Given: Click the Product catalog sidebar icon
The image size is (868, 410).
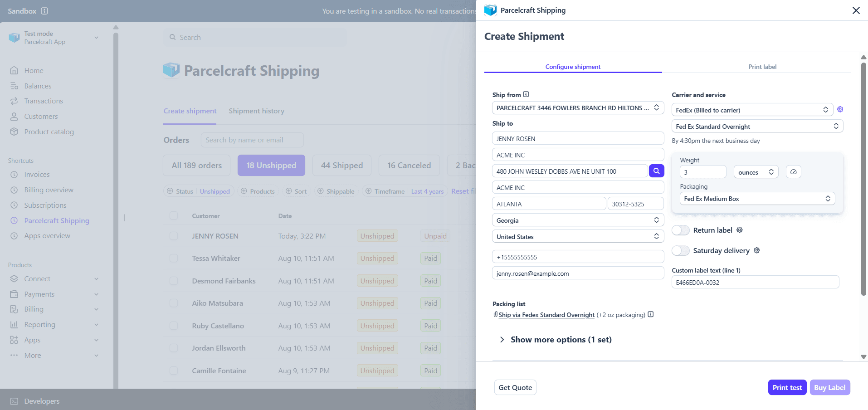Looking at the screenshot, I should tap(14, 132).
